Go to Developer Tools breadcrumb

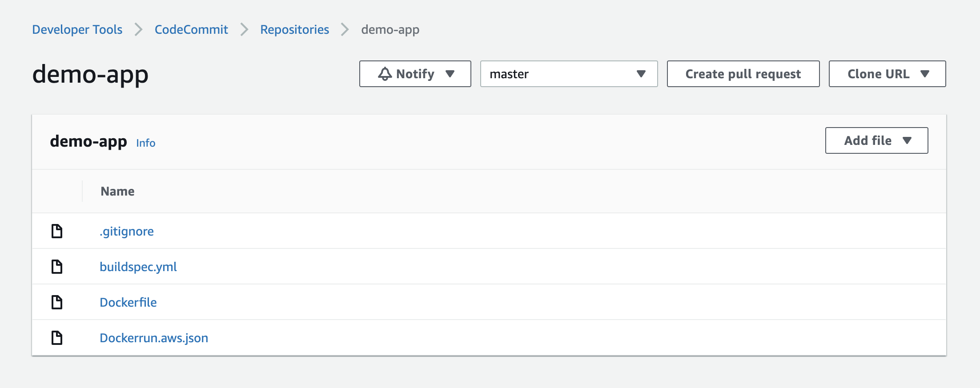[77, 29]
